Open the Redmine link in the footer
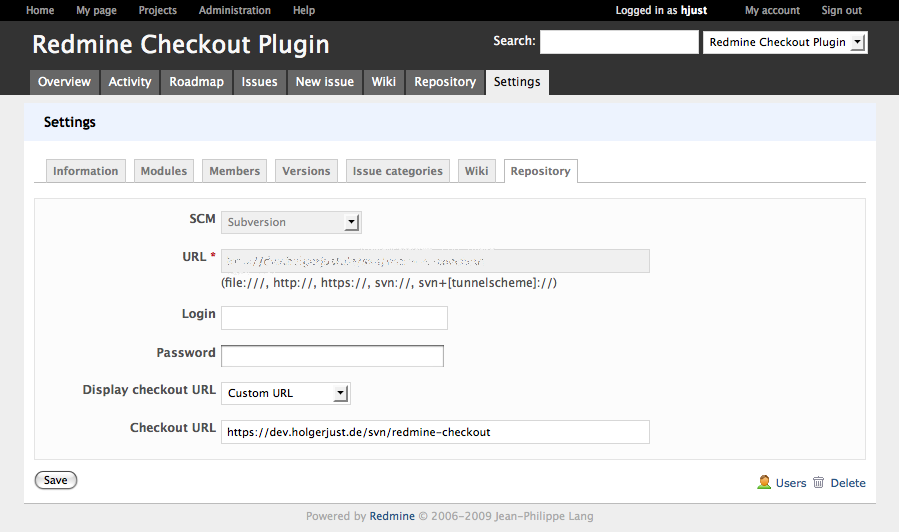899x532 pixels. pyautogui.click(x=392, y=516)
